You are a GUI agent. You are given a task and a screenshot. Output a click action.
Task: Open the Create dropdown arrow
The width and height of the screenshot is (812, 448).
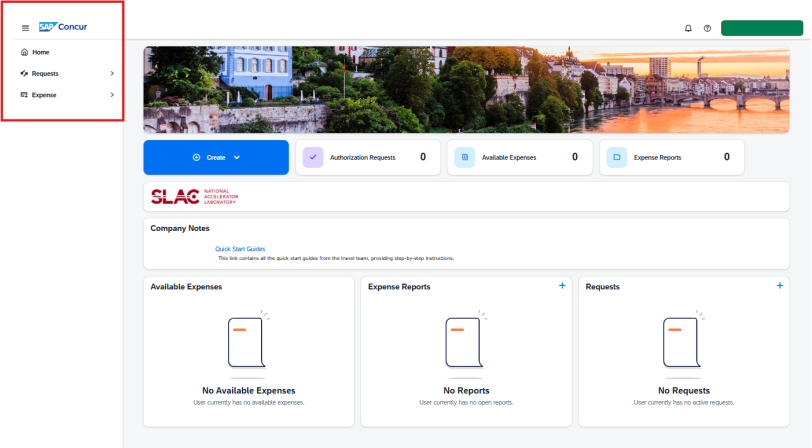(237, 157)
